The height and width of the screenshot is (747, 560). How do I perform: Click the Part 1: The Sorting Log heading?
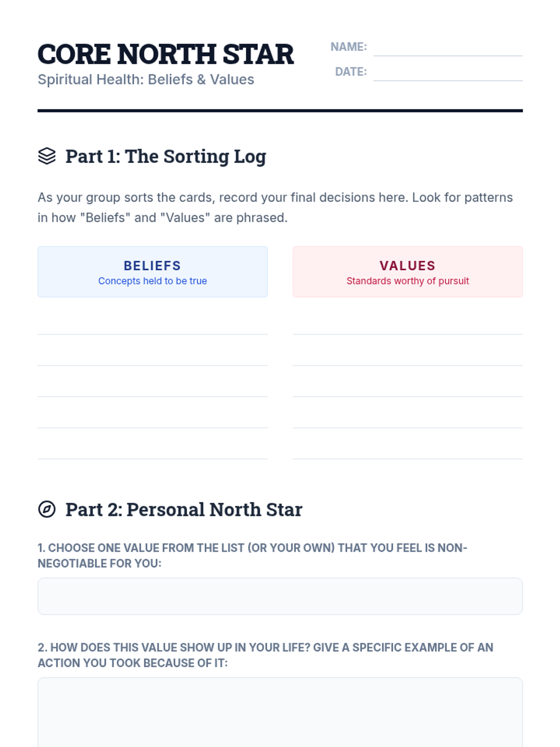pyautogui.click(x=166, y=156)
